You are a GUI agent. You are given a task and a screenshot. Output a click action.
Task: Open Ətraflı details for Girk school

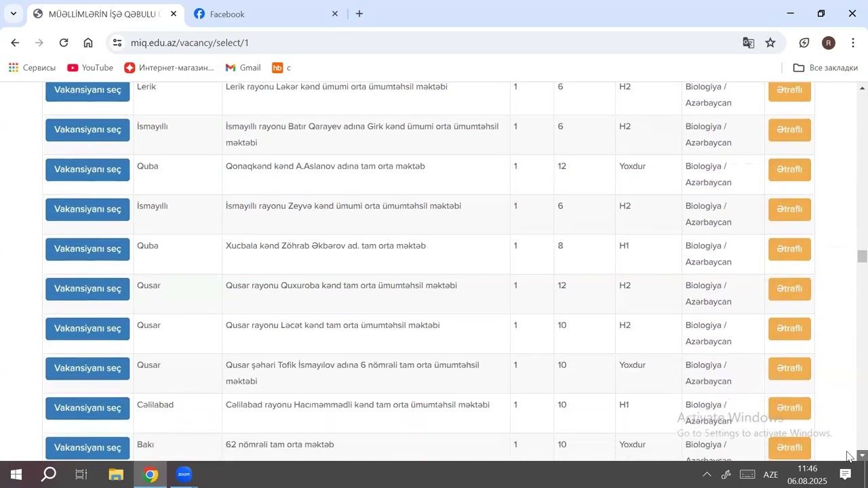click(x=789, y=129)
